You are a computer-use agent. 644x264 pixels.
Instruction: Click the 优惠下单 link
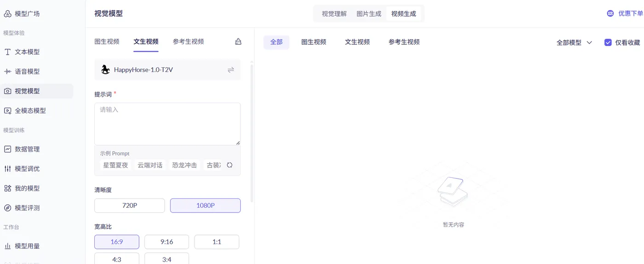click(x=631, y=13)
